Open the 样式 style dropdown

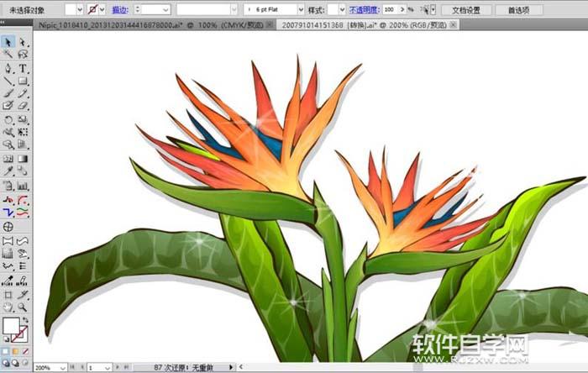[342, 9]
